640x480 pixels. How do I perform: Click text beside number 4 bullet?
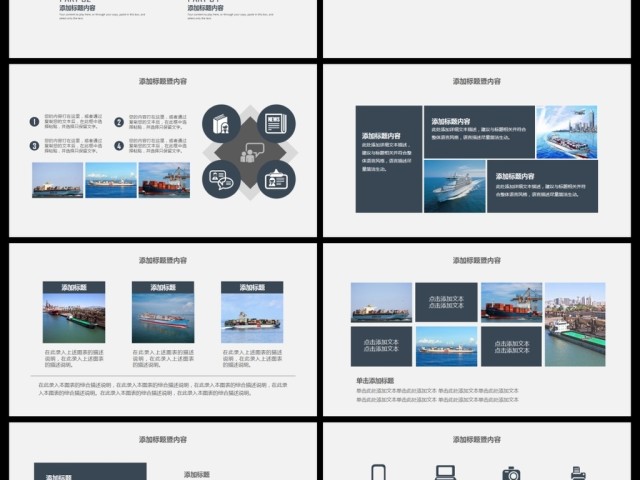(158, 146)
